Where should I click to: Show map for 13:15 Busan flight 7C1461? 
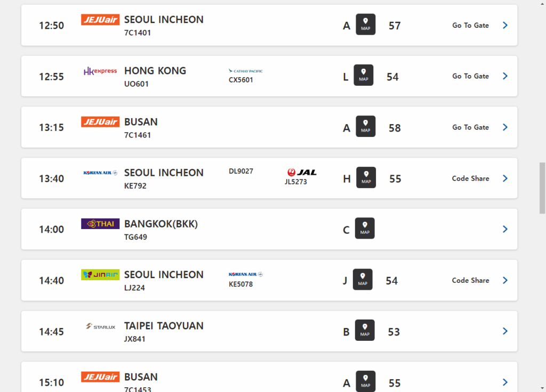365,127
